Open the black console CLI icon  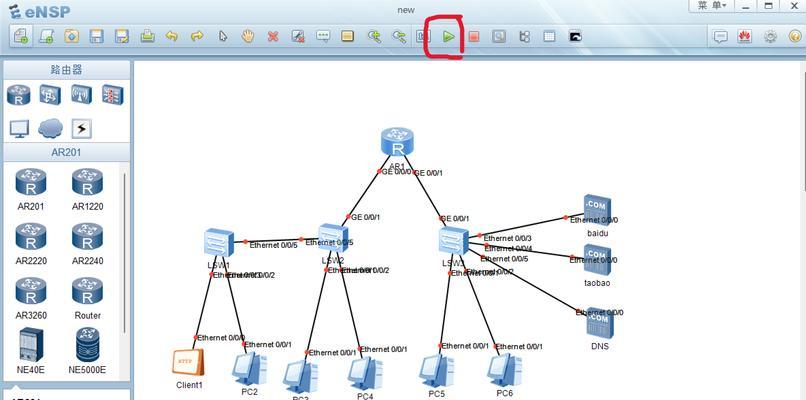[x=575, y=37]
